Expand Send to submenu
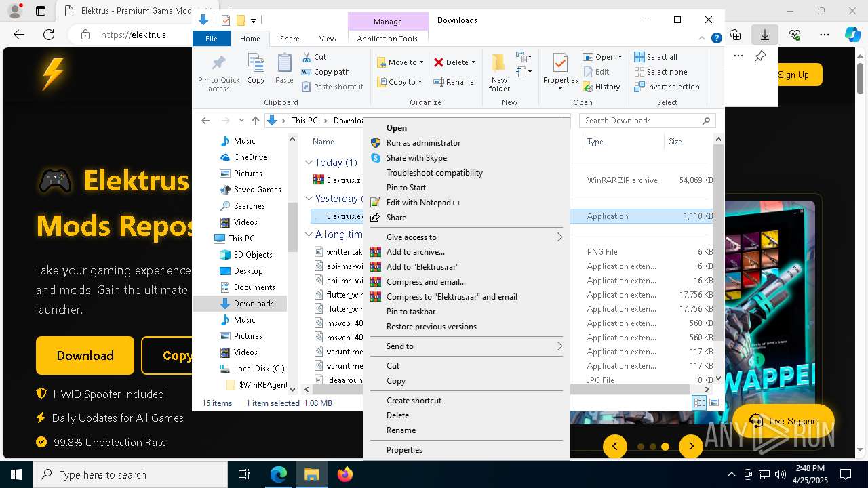868x488 pixels. coord(467,346)
